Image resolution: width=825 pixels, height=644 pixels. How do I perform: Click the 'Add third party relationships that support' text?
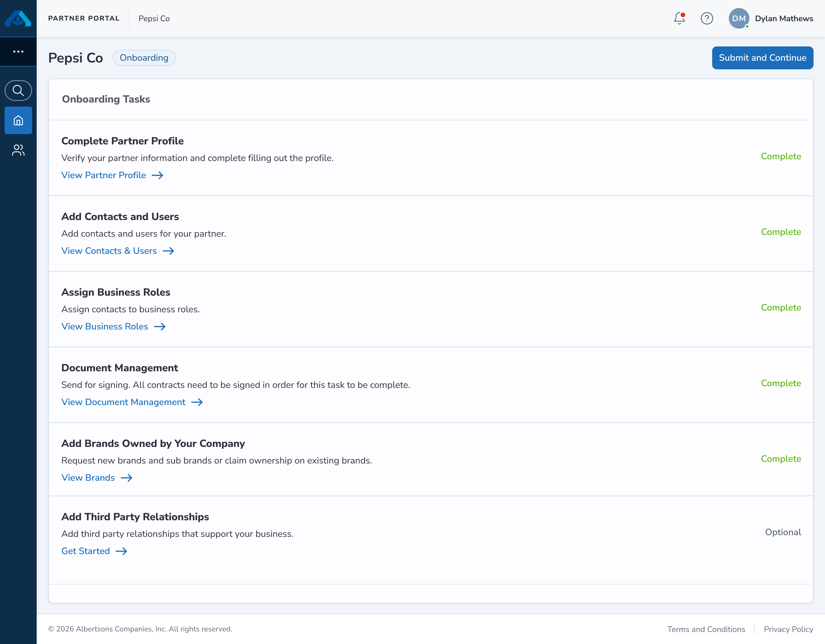(178, 534)
